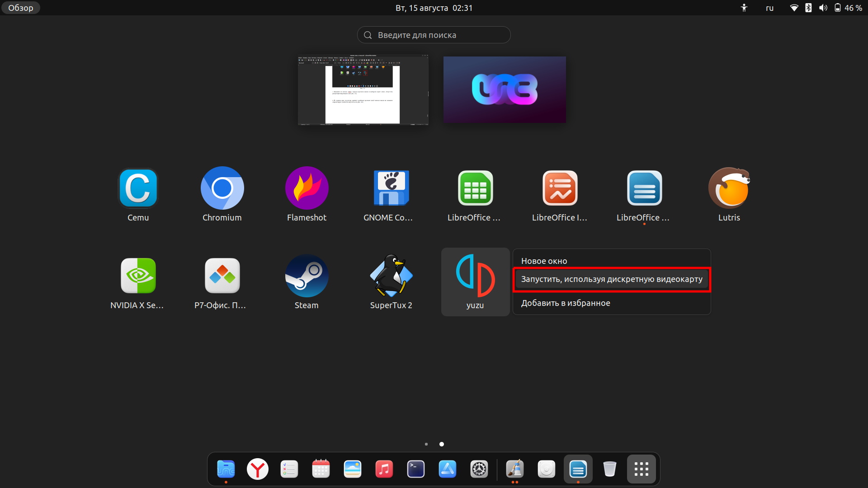The width and height of the screenshot is (868, 488).
Task: Switch to LibreOffice Writer in the dock
Action: [578, 469]
